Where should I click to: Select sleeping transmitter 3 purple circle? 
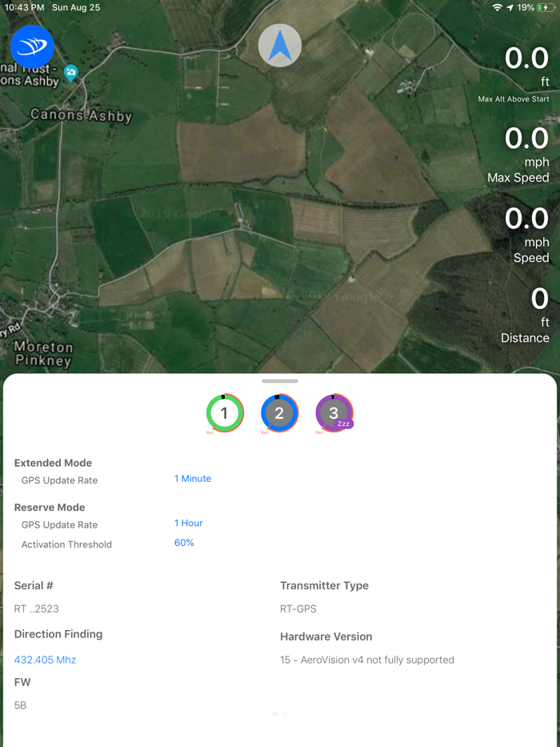click(334, 413)
